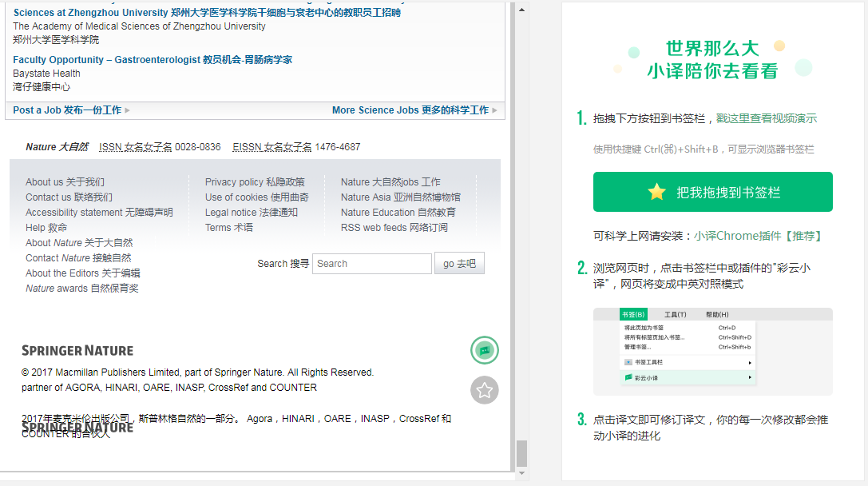The width and height of the screenshot is (868, 486).
Task: Click the yellow star on bookmark button
Action: [656, 192]
